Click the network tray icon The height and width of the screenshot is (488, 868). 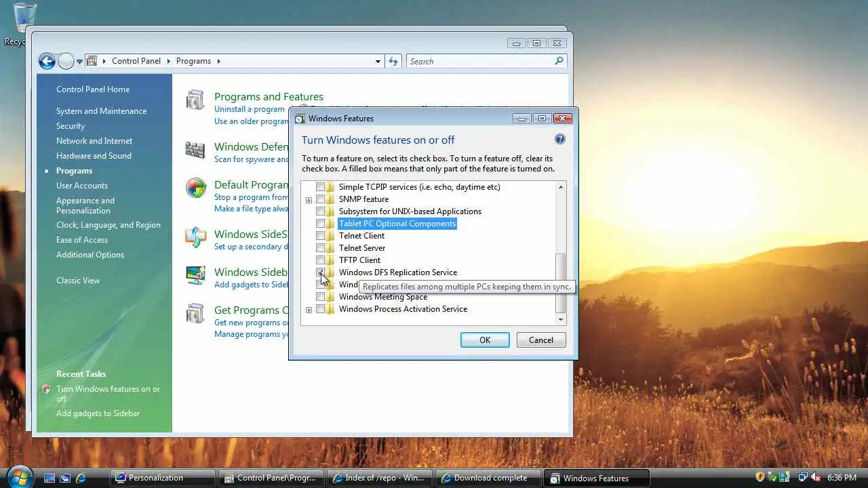(x=802, y=477)
